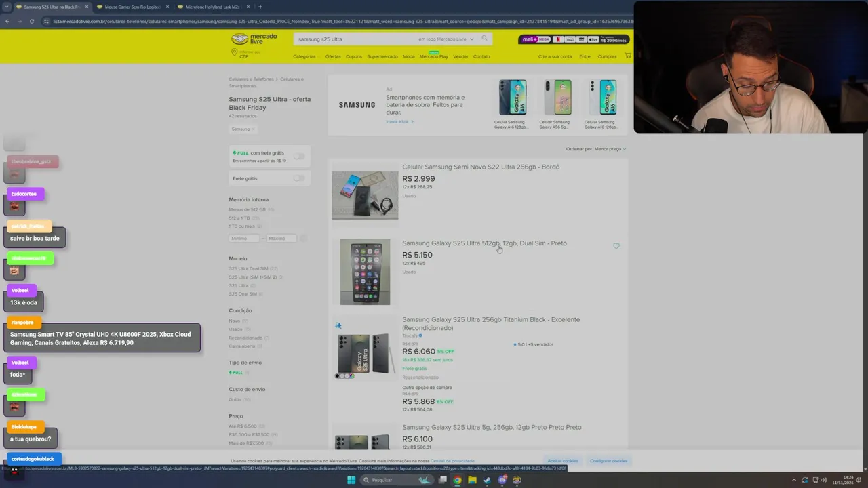Open a new browser tab
This screenshot has width=868, height=488.
[x=260, y=7]
